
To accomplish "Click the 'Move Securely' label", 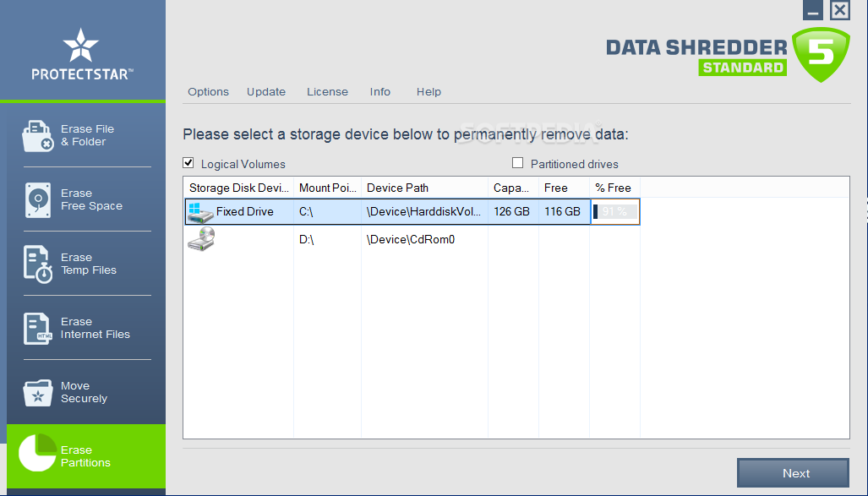I will tap(84, 392).
